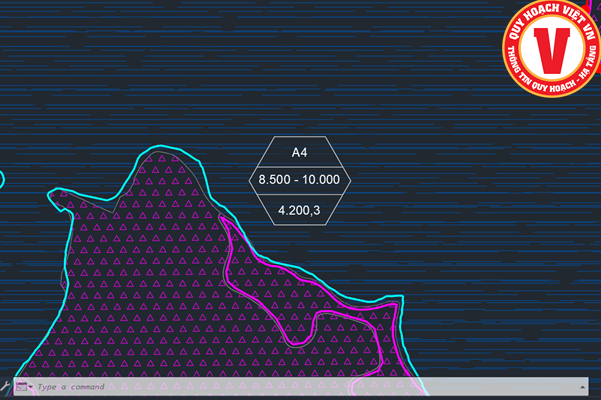Select the A4 plot label text
The image size is (601, 400).
click(x=298, y=153)
